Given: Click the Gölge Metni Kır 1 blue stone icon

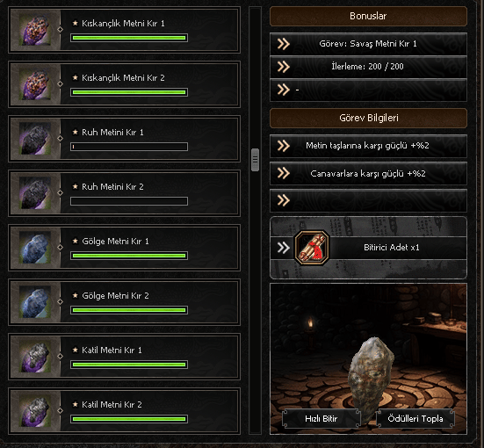Looking at the screenshot, I should [34, 248].
